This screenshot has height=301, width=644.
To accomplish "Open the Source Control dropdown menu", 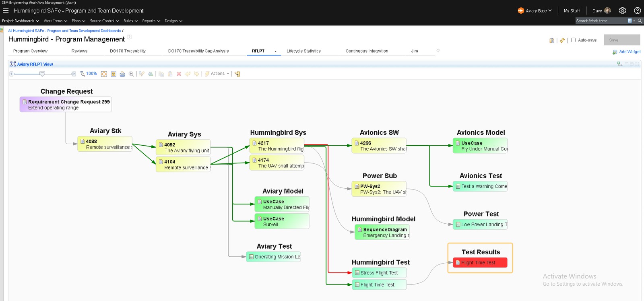I will (x=105, y=21).
